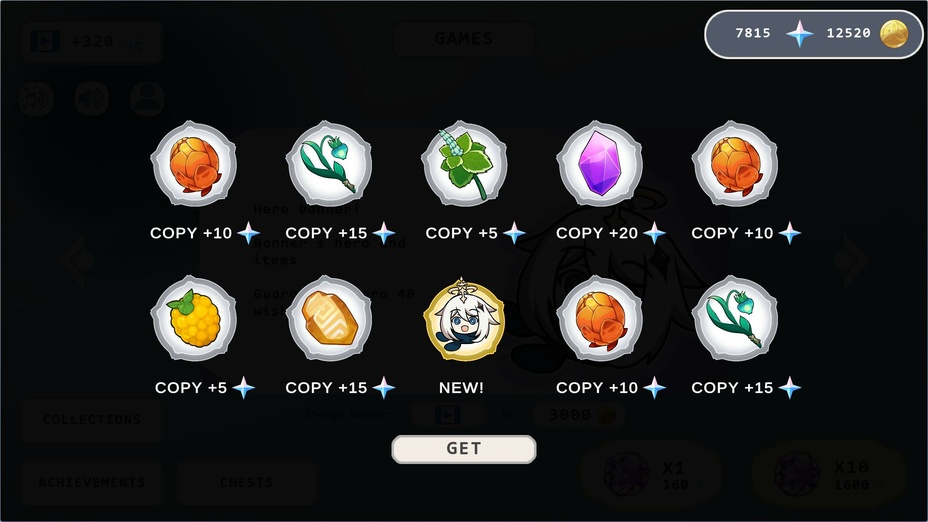Open the COLLECTIONS menu
Image resolution: width=928 pixels, height=522 pixels.
tap(92, 420)
